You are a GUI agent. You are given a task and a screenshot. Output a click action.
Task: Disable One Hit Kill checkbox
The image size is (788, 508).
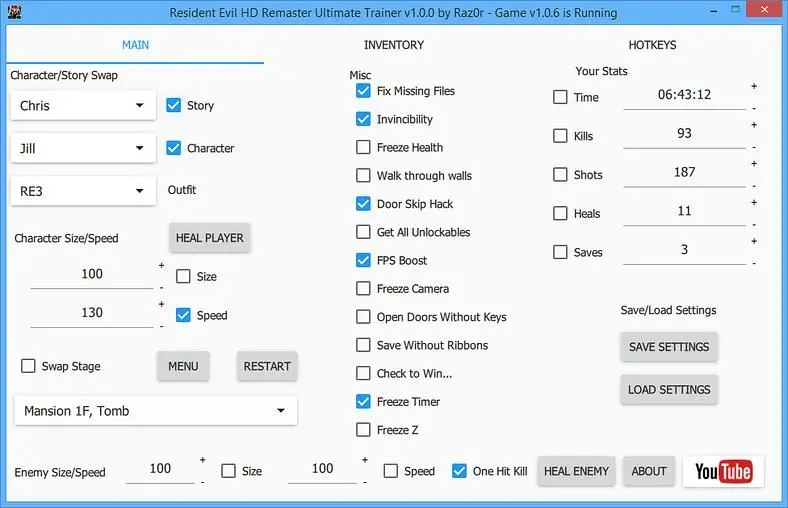click(x=459, y=471)
